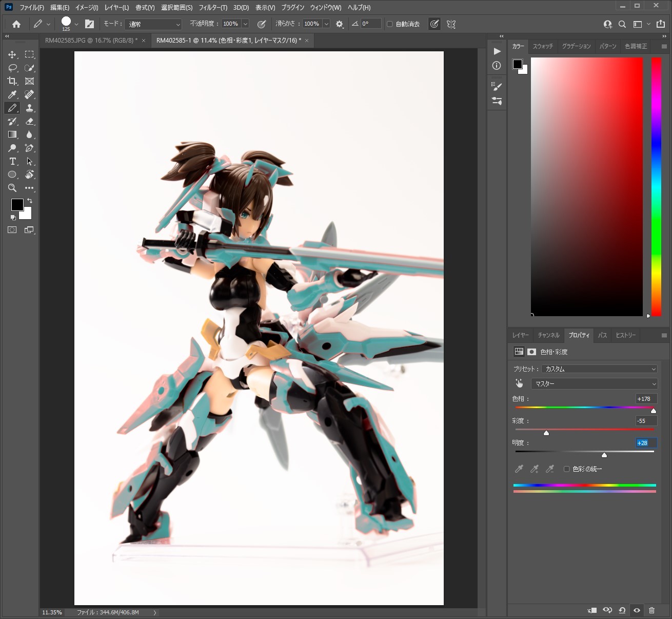Toggle Quick Mask mode
The width and height of the screenshot is (672, 619).
point(12,230)
